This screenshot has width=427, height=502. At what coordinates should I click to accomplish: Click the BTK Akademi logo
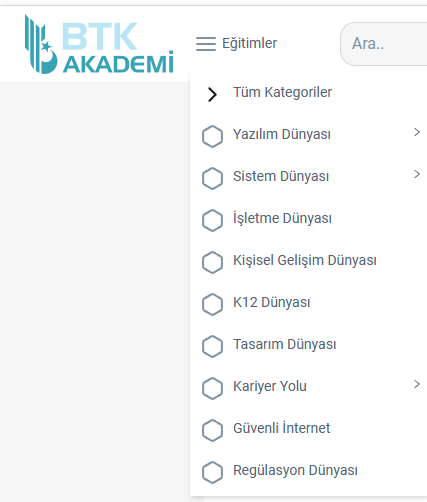[x=99, y=44]
